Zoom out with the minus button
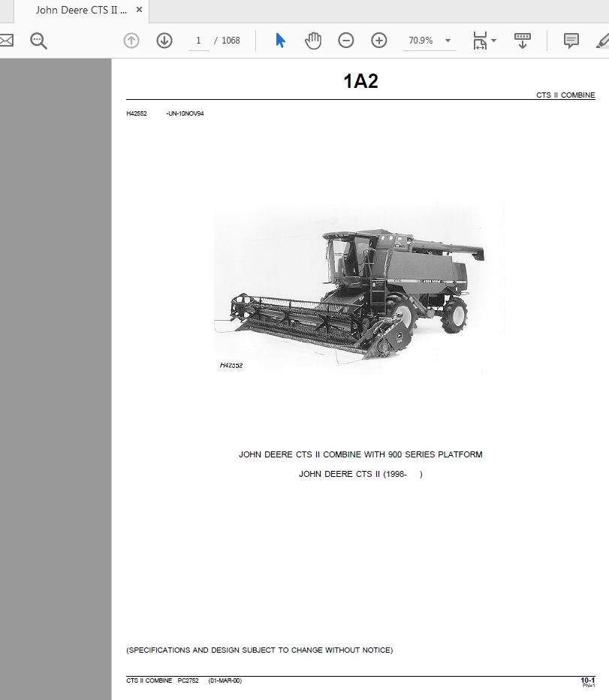 [x=346, y=41]
